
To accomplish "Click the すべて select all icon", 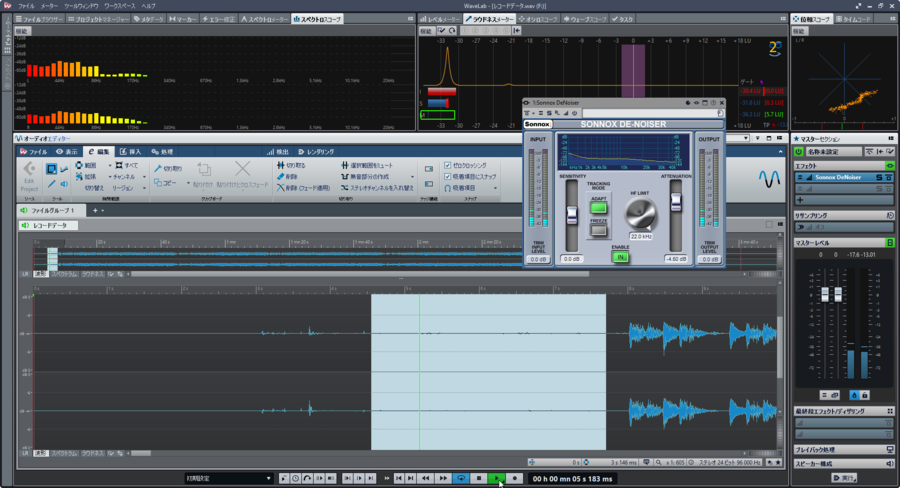I will [x=119, y=165].
